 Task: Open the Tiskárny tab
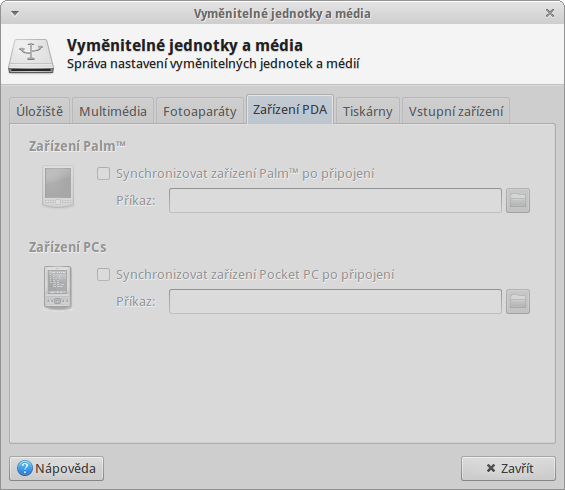pos(368,111)
